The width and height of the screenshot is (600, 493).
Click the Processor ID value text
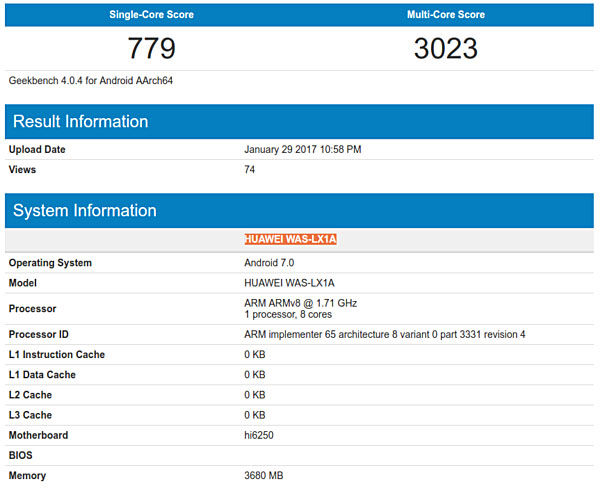384,334
